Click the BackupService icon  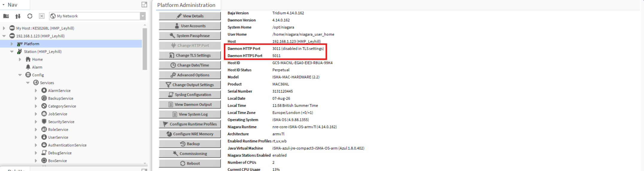44,98
